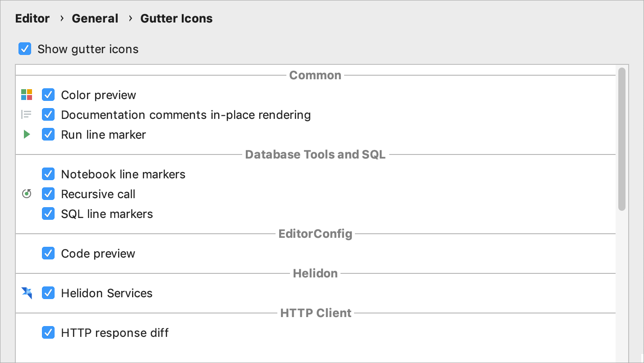Toggle the Run line marker checkbox
The image size is (644, 363).
pyautogui.click(x=48, y=134)
